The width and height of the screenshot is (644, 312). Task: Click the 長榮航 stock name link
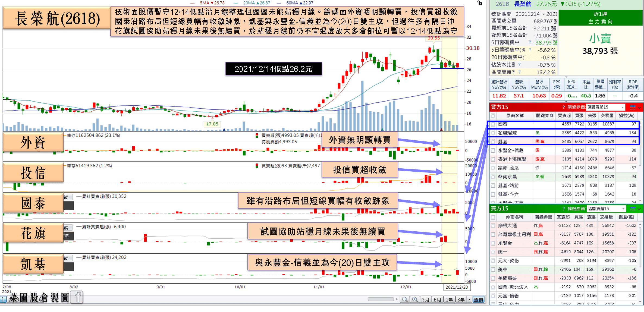coord(523,4)
